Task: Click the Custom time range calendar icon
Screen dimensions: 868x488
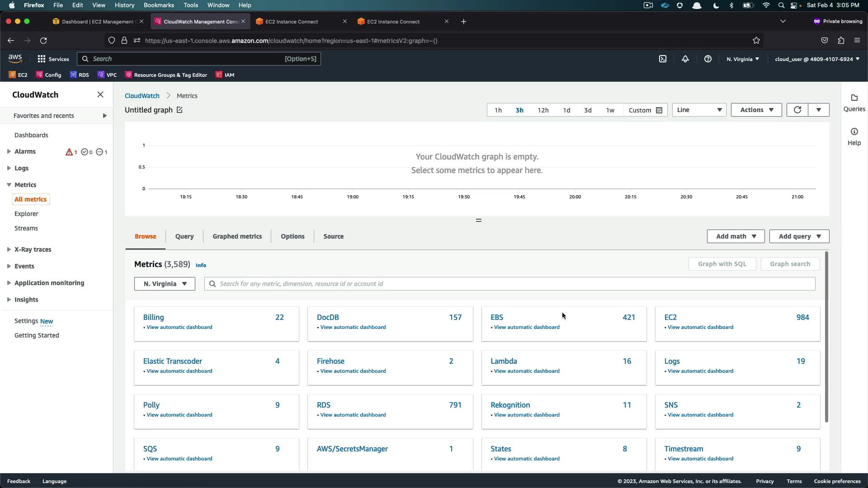Action: click(x=659, y=110)
